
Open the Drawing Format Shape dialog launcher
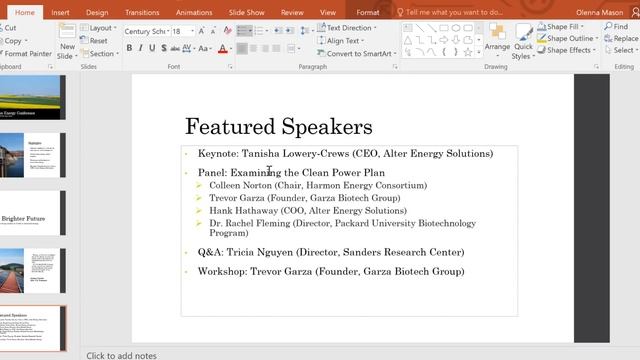(596, 67)
